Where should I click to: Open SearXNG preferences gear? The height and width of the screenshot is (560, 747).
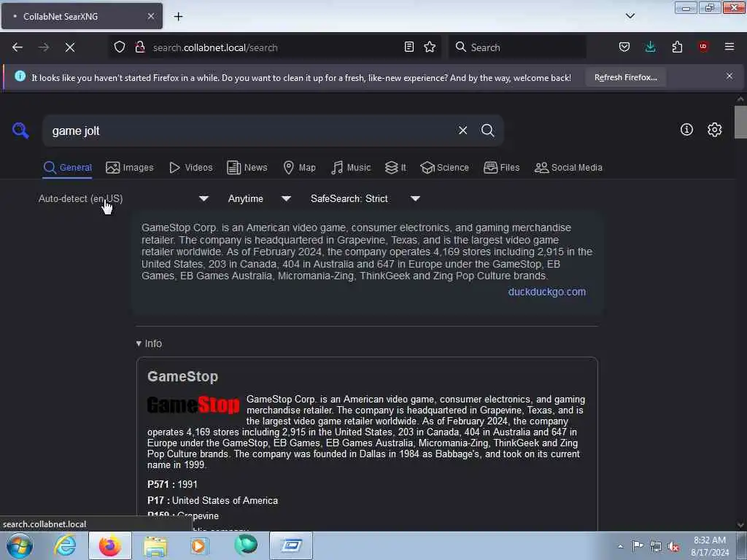click(714, 130)
